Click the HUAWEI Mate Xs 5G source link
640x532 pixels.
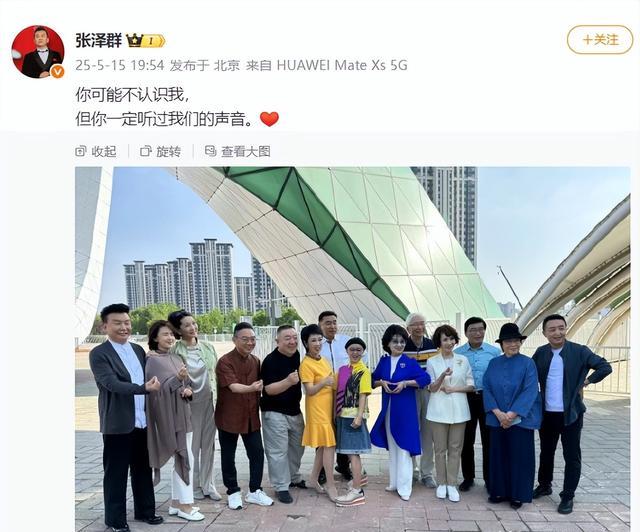coord(342,65)
